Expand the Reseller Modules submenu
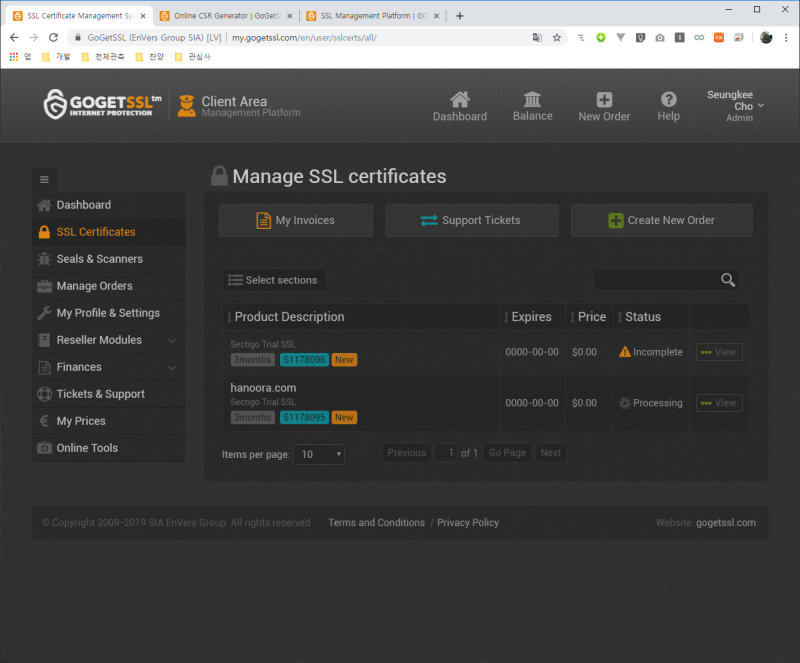The width and height of the screenshot is (800, 663). (x=109, y=340)
